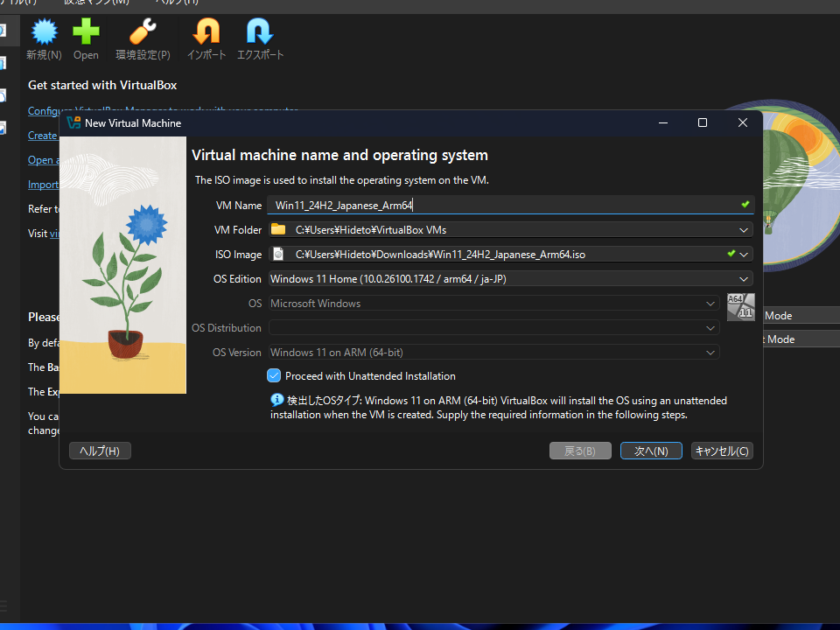Open 環境設定(P) preferences via wrench icon
The height and width of the screenshot is (630, 840).
142,35
